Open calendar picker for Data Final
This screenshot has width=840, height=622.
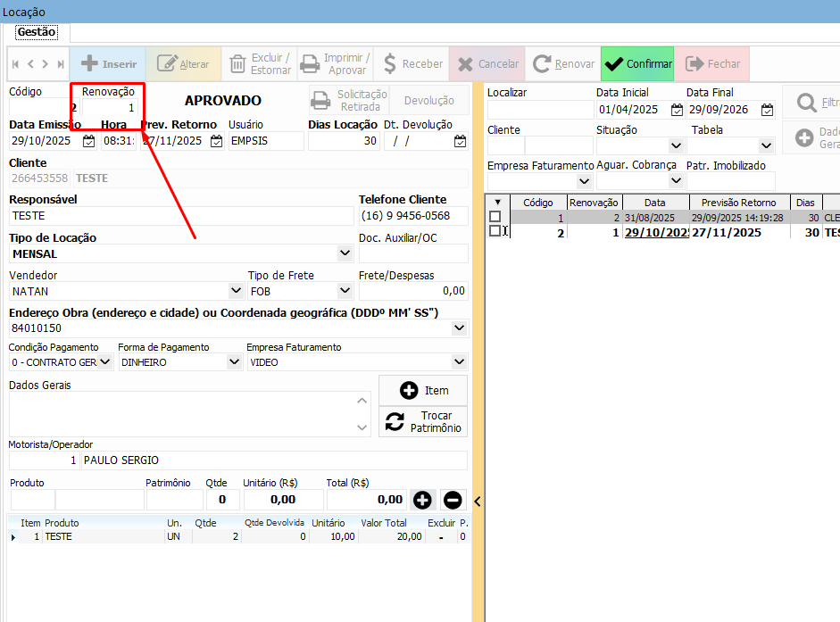(x=767, y=110)
